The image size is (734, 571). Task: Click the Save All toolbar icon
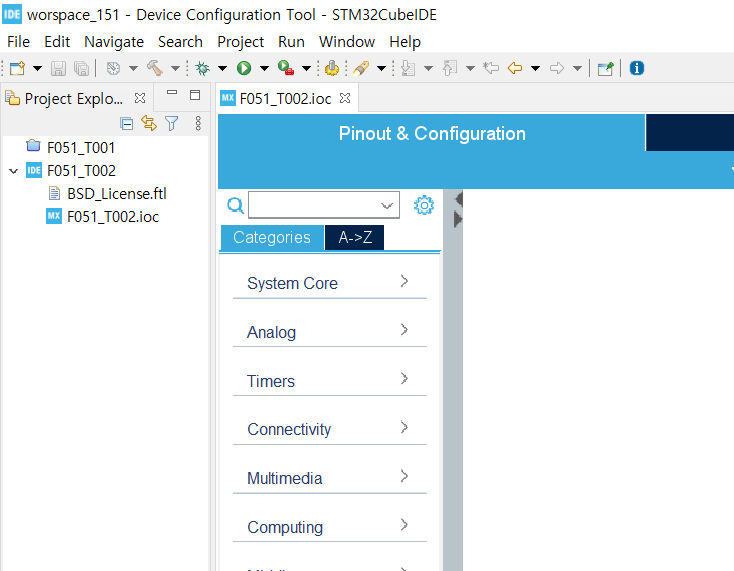tap(81, 68)
